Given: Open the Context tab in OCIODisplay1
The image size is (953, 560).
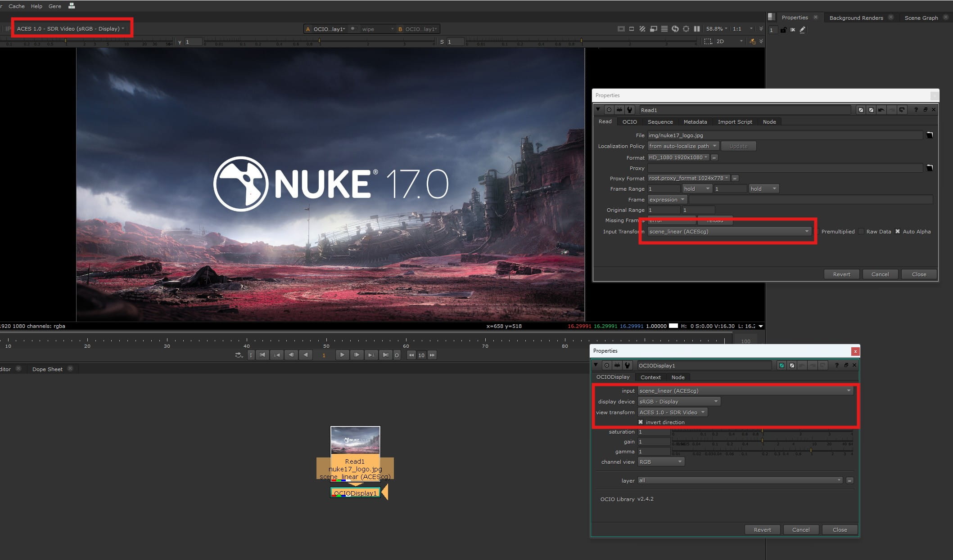Looking at the screenshot, I should 650,377.
